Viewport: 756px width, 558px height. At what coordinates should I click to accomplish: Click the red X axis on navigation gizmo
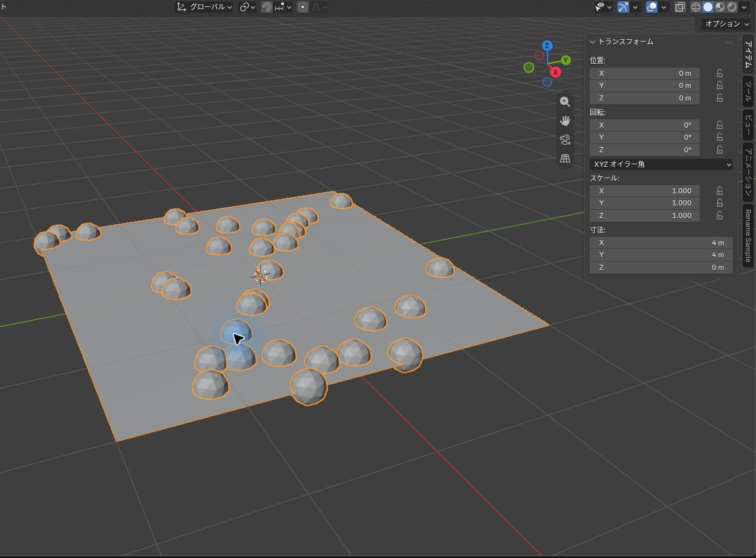[556, 72]
